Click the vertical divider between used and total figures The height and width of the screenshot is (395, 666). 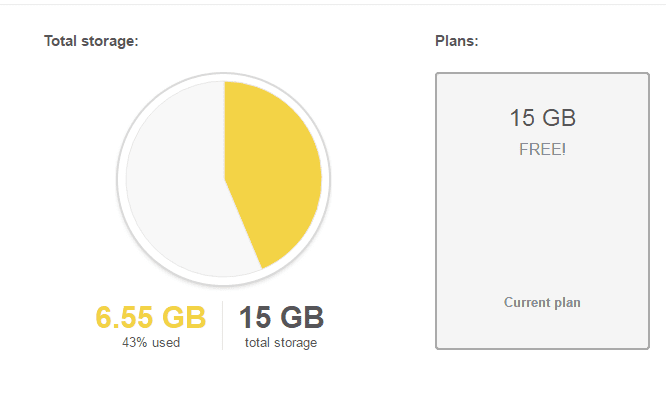click(222, 325)
